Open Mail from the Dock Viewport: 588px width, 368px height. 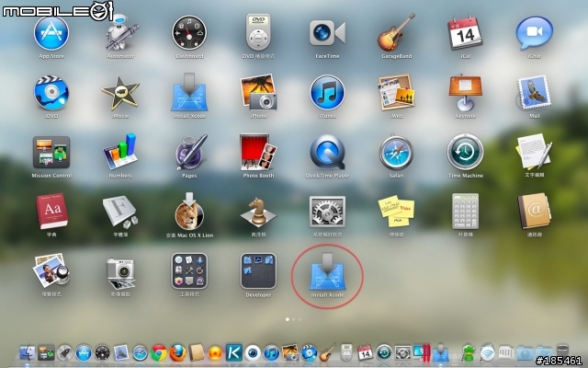[x=121, y=353]
